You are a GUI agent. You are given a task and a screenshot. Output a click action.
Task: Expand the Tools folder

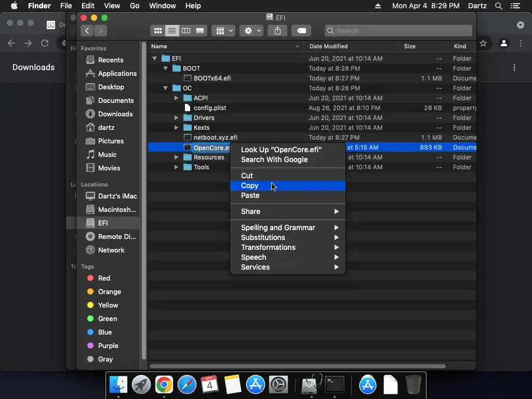(176, 167)
